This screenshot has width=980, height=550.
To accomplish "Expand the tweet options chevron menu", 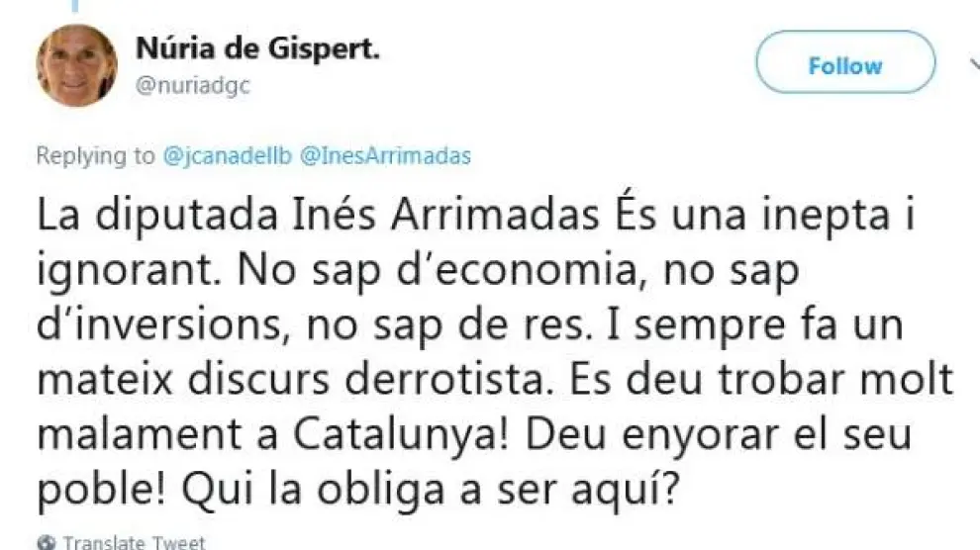I will pos(972,65).
